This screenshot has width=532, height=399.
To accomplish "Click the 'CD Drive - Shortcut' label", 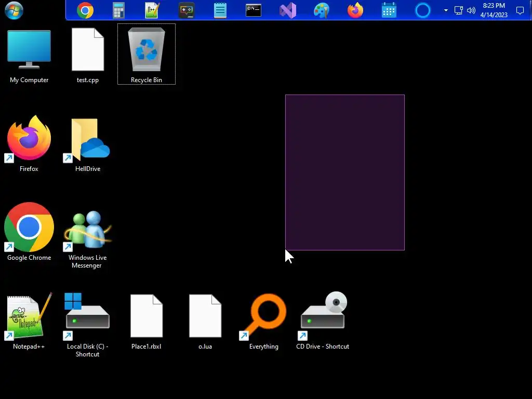I will pyautogui.click(x=323, y=347).
